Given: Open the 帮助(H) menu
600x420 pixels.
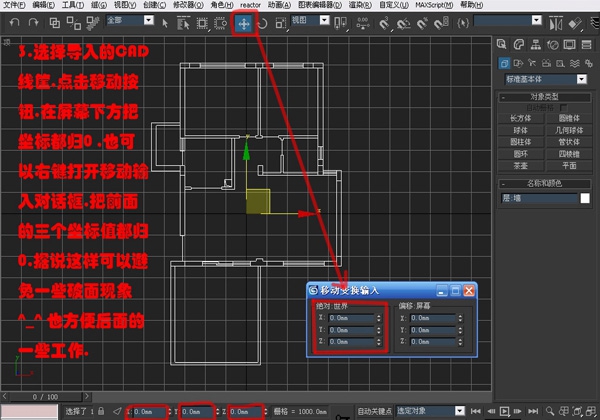Looking at the screenshot, I should (471, 5).
